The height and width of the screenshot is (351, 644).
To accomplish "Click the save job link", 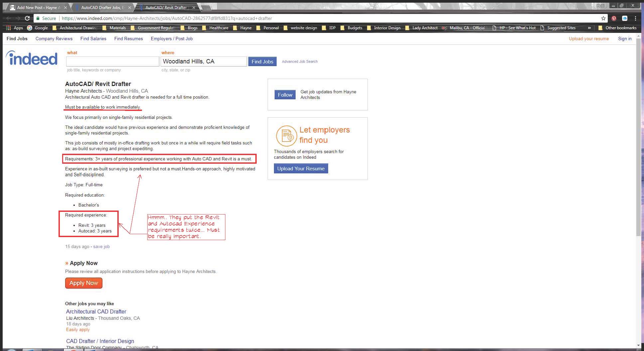I will pos(101,246).
